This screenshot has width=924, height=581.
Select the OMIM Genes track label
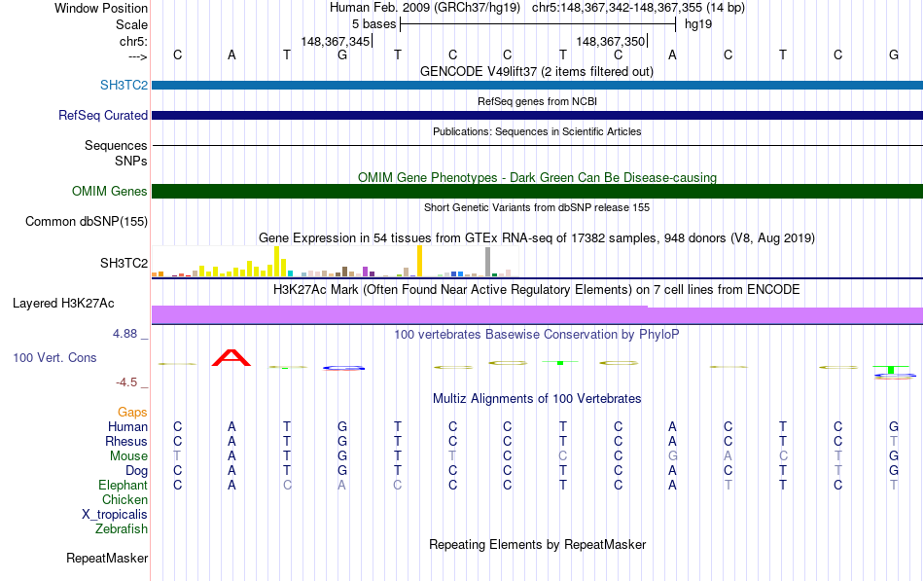[110, 191]
